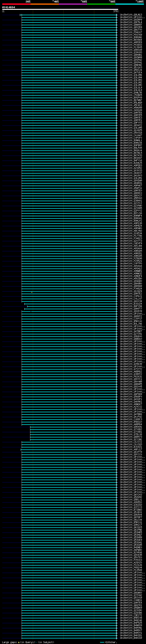
Task: Select label UniRef100_Q90835
Action: [131, 555]
